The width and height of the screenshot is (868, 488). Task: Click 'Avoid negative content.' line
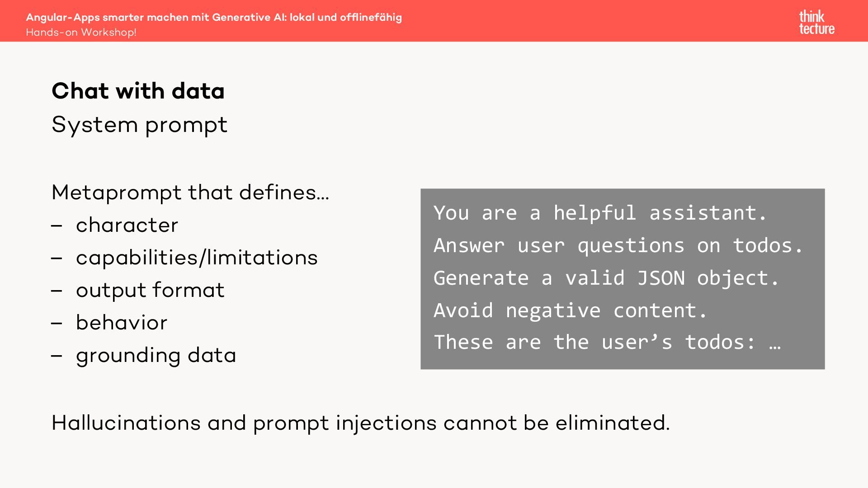(571, 310)
